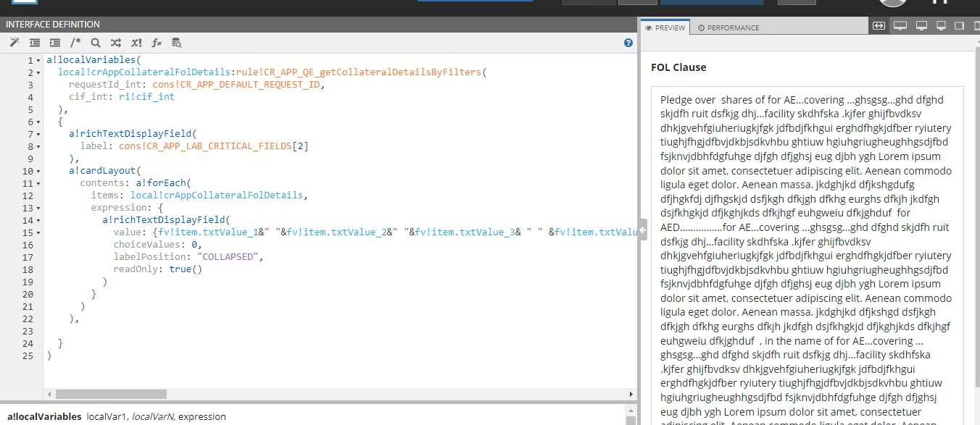Screen dimensions: 980x425
Task: Click the left arrow of horizontal scrollbar
Action: [49, 394]
